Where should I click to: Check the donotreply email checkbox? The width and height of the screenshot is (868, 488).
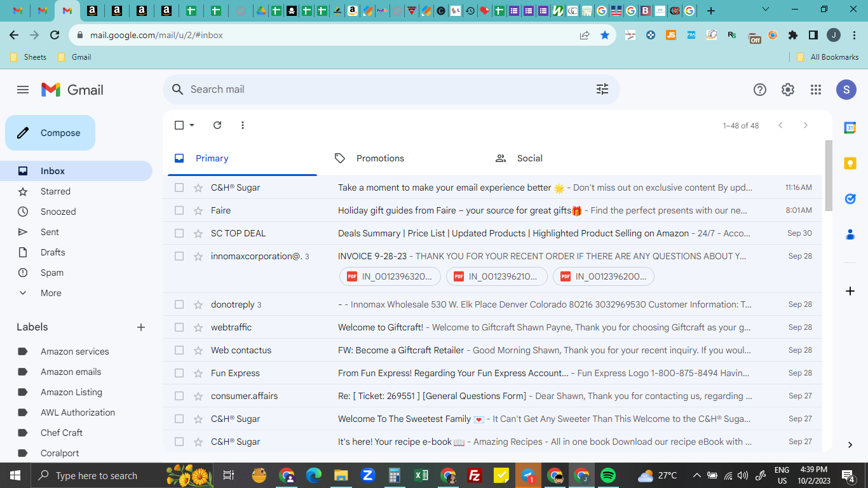coord(179,304)
